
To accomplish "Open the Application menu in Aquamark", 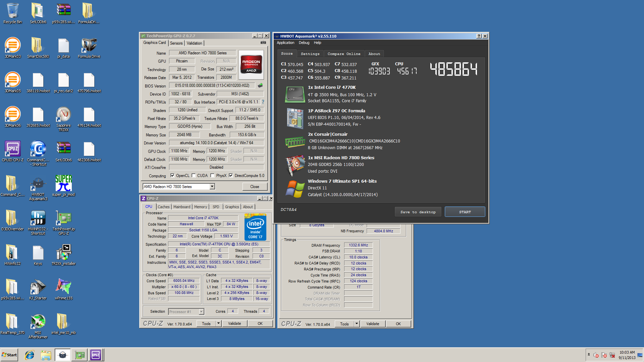I will click(x=285, y=43).
